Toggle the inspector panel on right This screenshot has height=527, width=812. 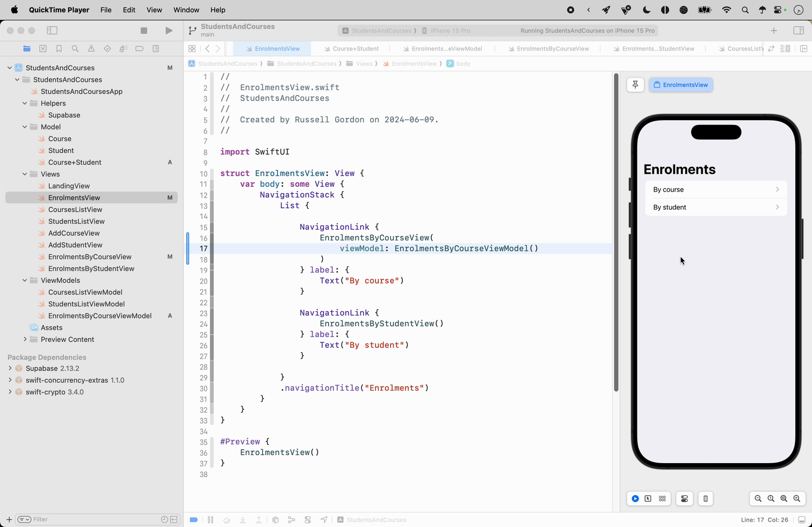[x=799, y=31]
